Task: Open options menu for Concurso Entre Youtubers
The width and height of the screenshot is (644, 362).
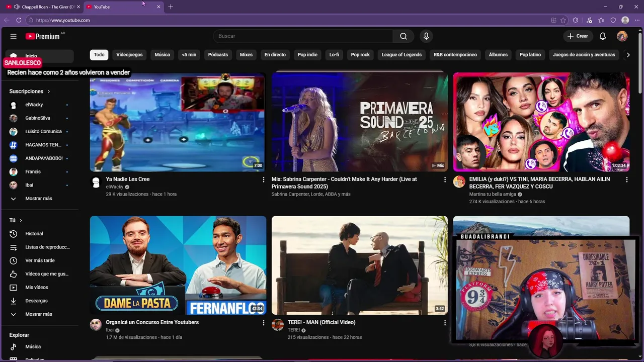Action: click(263, 323)
